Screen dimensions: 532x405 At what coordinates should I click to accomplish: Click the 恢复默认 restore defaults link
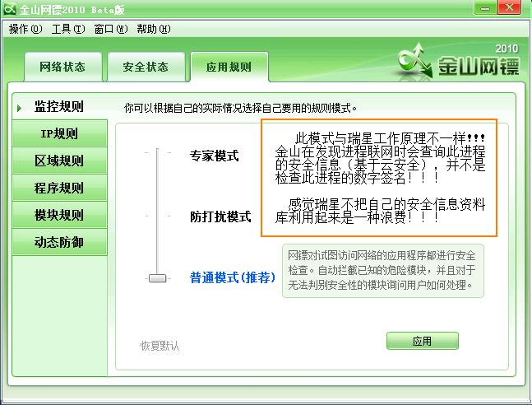160,346
